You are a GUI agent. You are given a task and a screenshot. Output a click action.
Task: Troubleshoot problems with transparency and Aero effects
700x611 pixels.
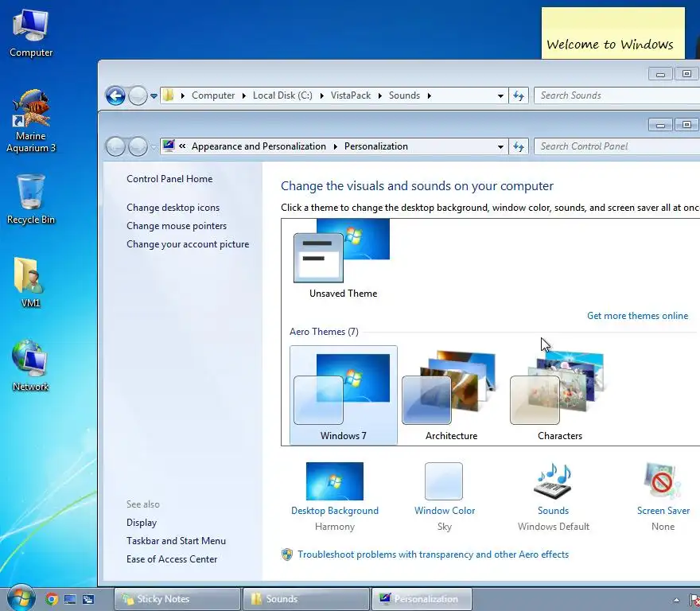point(433,555)
